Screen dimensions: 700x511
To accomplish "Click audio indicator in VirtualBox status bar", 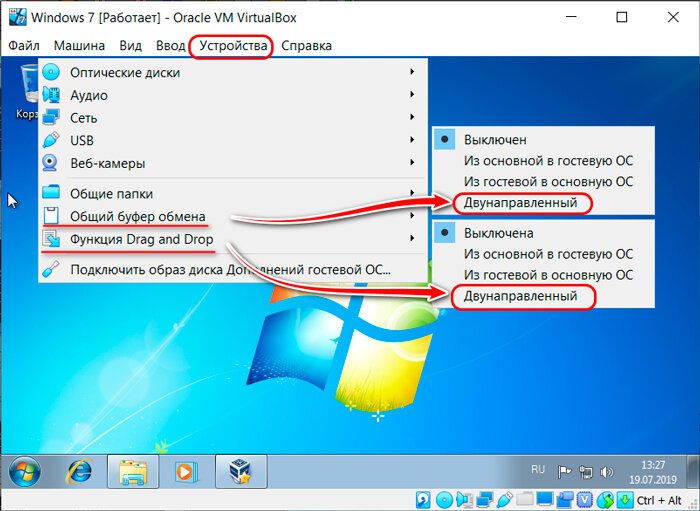I will coord(464,499).
